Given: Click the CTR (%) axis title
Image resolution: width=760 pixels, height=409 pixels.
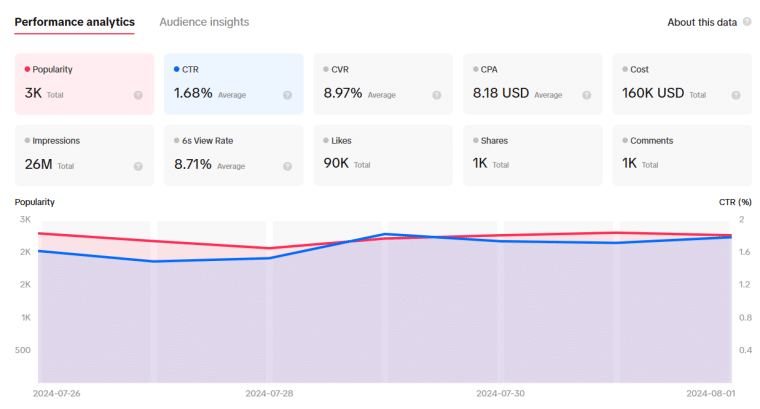Looking at the screenshot, I should tap(735, 202).
